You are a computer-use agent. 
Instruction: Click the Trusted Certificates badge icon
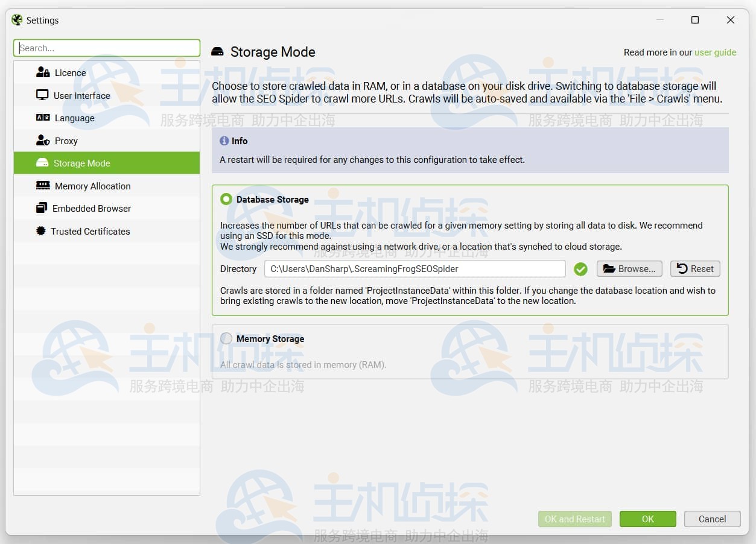point(41,231)
